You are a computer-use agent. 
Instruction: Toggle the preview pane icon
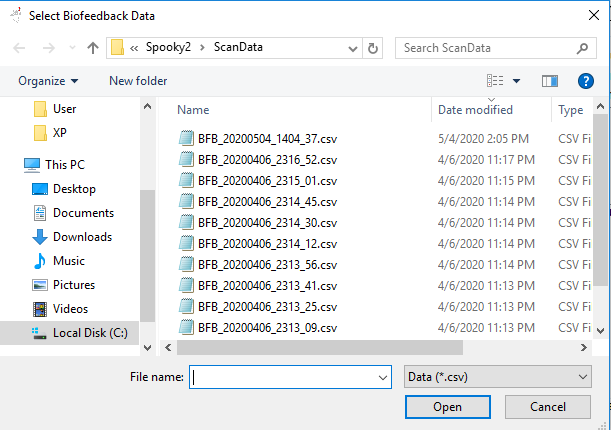point(549,81)
